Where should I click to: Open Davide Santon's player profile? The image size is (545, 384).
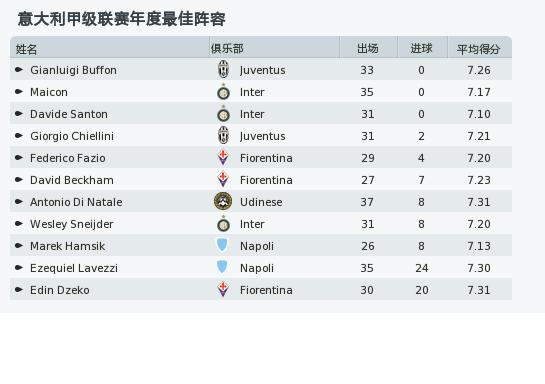[69, 114]
